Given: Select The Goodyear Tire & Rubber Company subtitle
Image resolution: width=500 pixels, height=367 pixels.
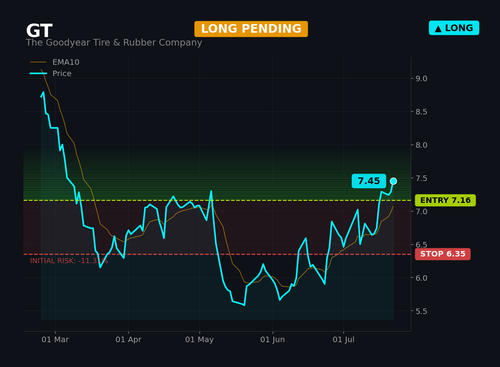Looking at the screenshot, I should point(114,43).
